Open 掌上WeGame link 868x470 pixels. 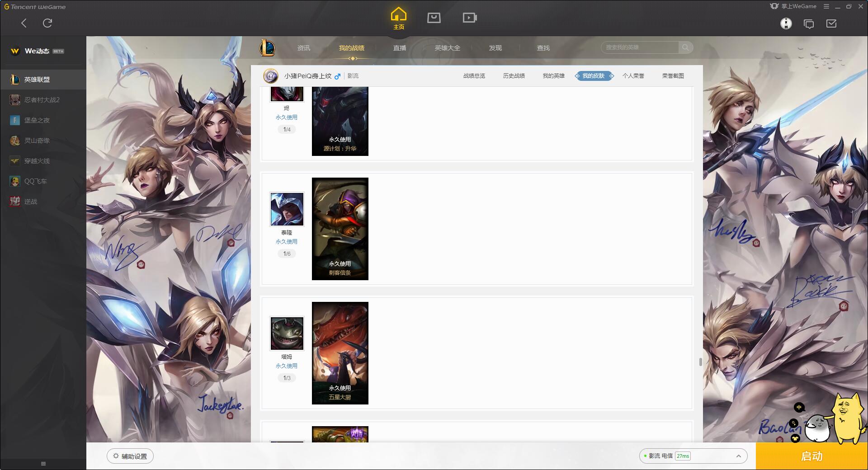coord(793,6)
